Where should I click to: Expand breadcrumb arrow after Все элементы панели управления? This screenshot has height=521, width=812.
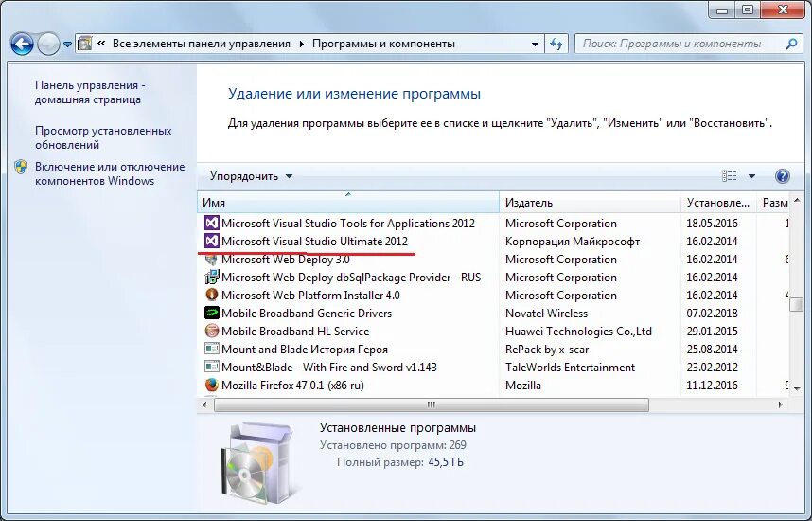point(301,45)
